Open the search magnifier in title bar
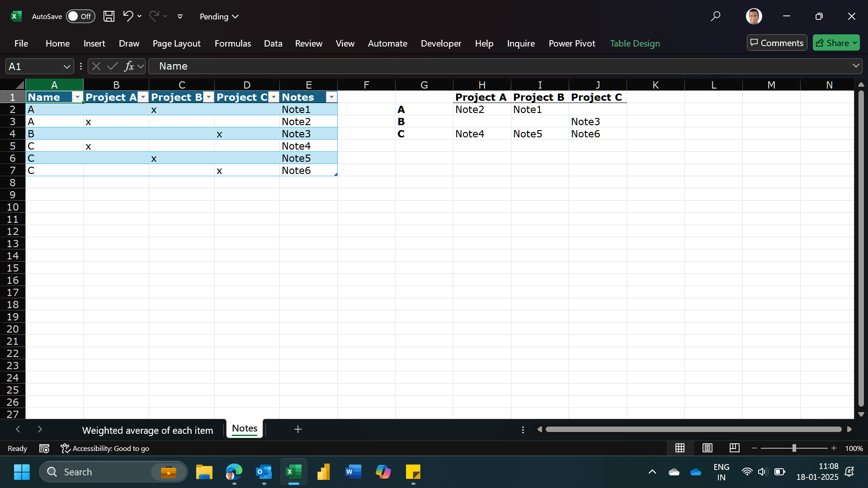The image size is (868, 488). pyautogui.click(x=715, y=16)
